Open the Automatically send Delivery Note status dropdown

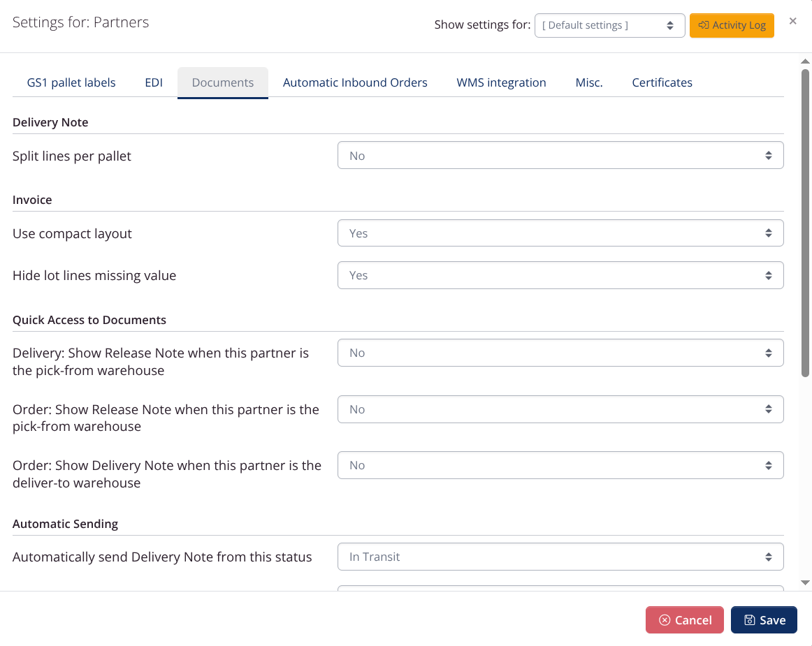coord(559,557)
